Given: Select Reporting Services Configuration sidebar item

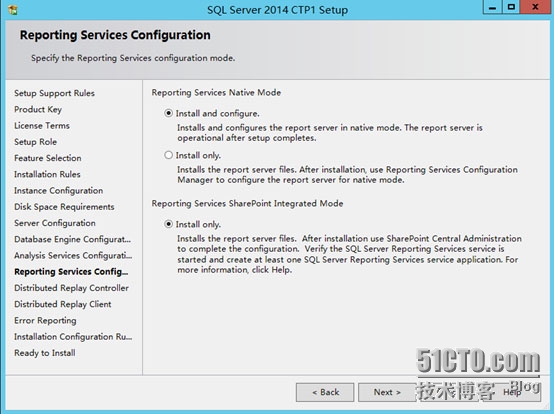Looking at the screenshot, I should point(71,272).
